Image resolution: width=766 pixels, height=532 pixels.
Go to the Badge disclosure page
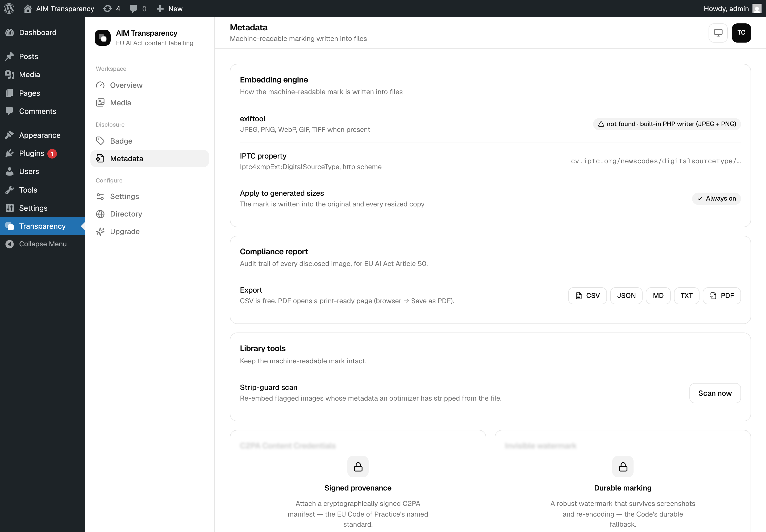click(x=150, y=141)
